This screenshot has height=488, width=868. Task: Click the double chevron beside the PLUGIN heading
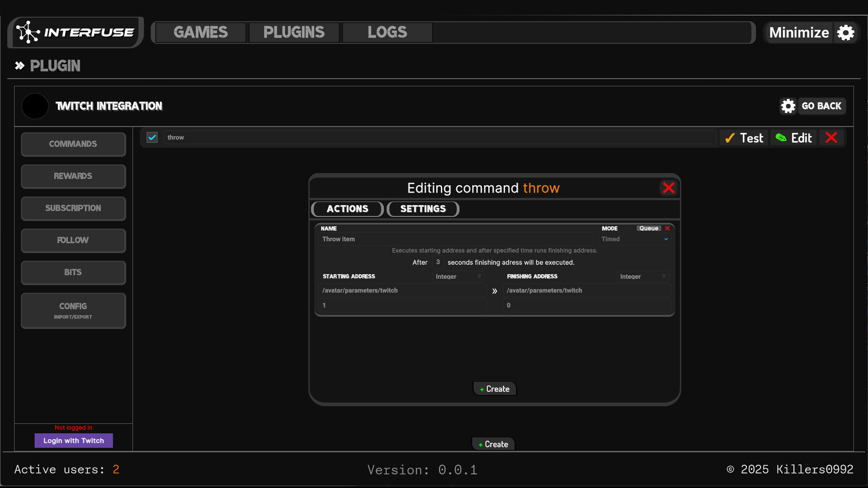coord(19,66)
